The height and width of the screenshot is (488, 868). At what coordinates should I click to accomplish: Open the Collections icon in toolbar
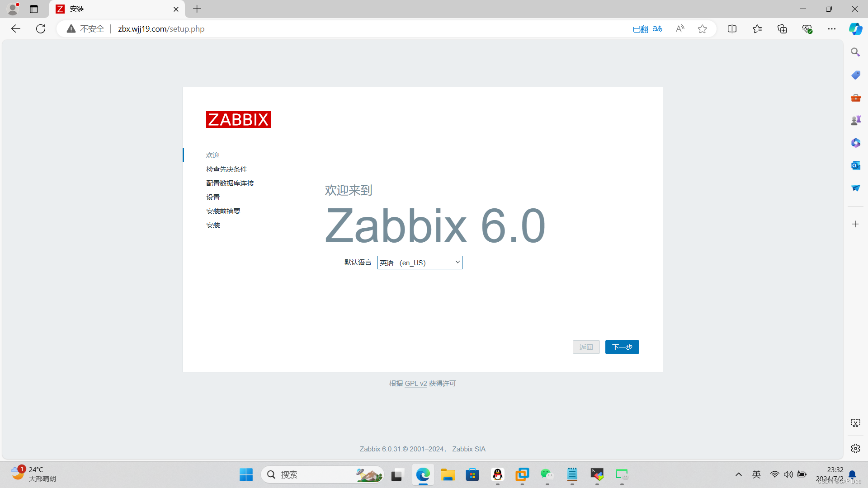(782, 29)
